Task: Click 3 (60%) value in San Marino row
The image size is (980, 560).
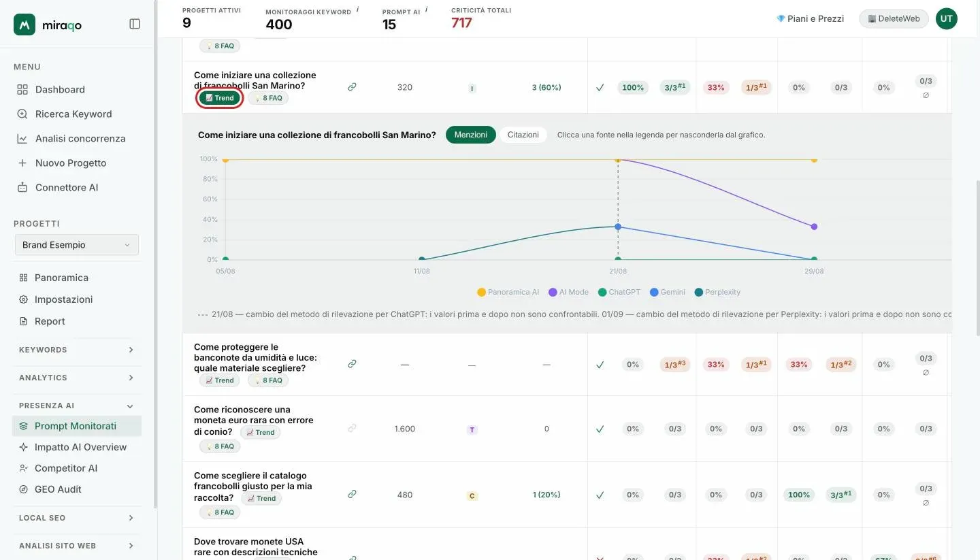Action: pyautogui.click(x=546, y=87)
